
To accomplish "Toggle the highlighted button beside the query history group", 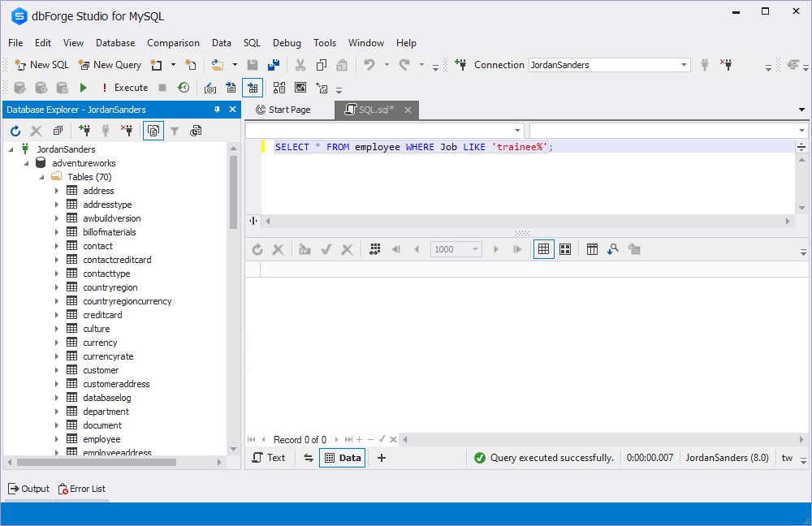I will [x=253, y=88].
